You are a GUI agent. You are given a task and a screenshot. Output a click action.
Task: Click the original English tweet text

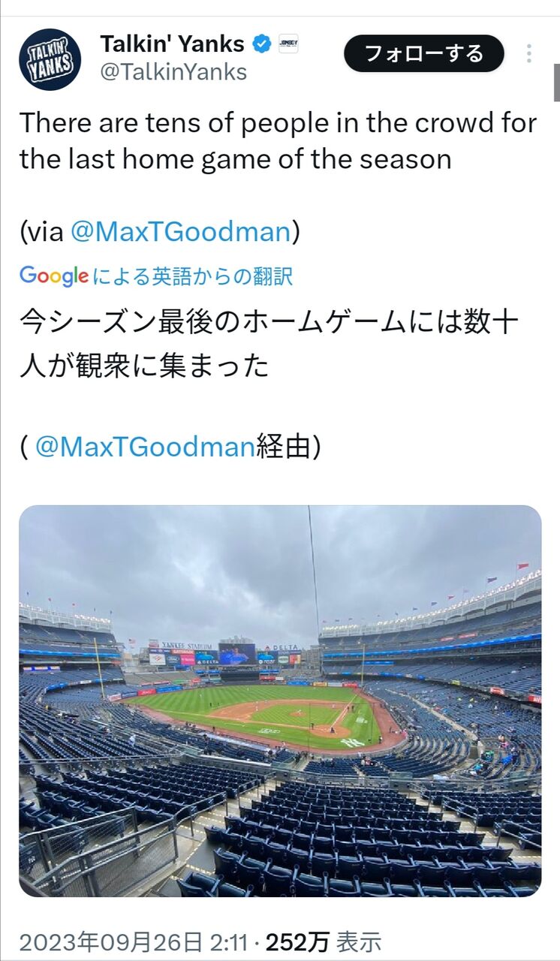[x=278, y=140]
